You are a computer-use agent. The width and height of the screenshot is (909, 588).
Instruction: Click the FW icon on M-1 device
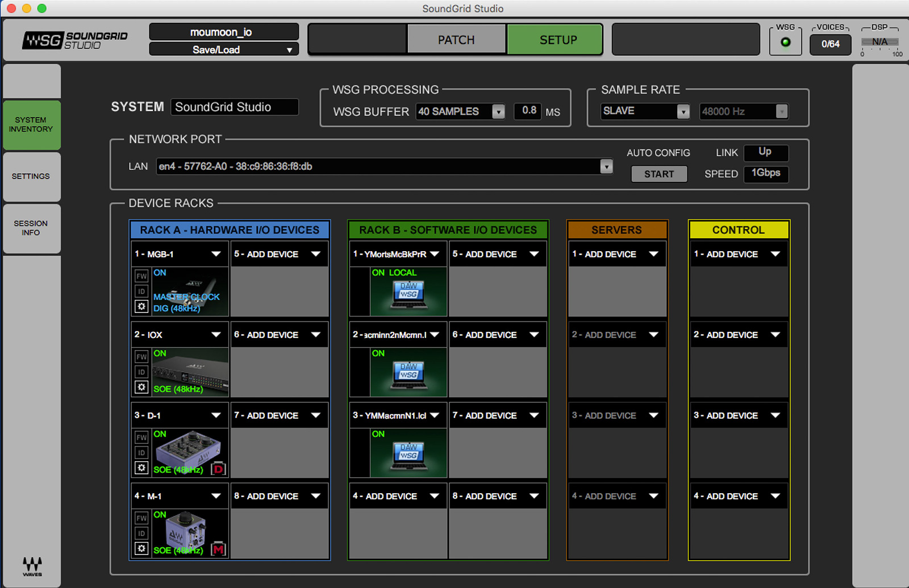[141, 518]
